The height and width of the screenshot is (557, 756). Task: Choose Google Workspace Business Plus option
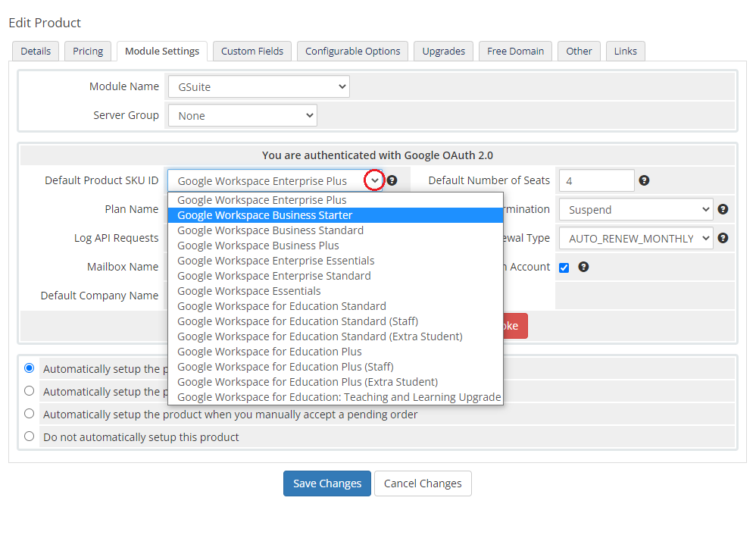(335, 246)
